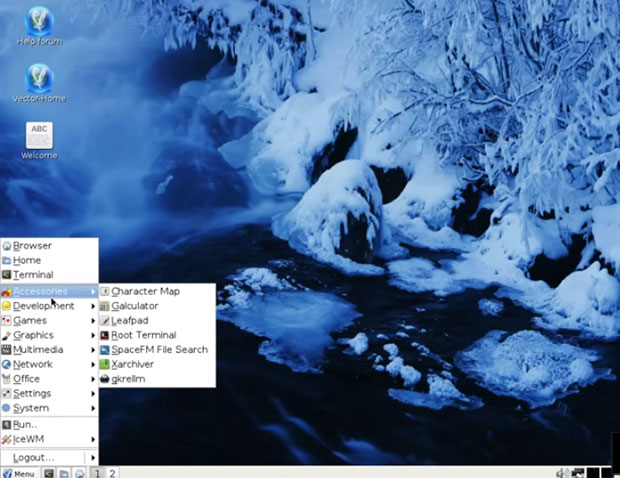
Task: Choose Run.. from the main menu
Action: pos(49,425)
